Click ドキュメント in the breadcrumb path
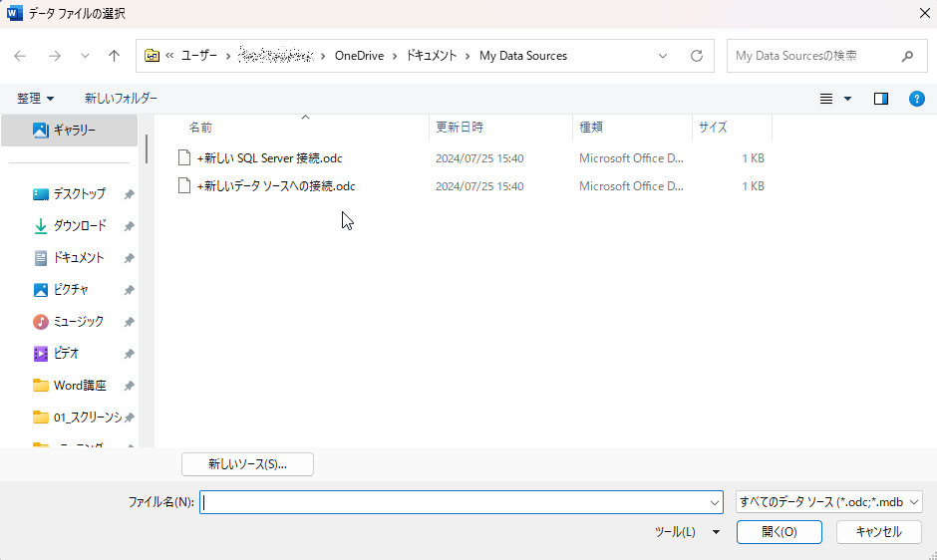This screenshot has width=937, height=560. [432, 56]
